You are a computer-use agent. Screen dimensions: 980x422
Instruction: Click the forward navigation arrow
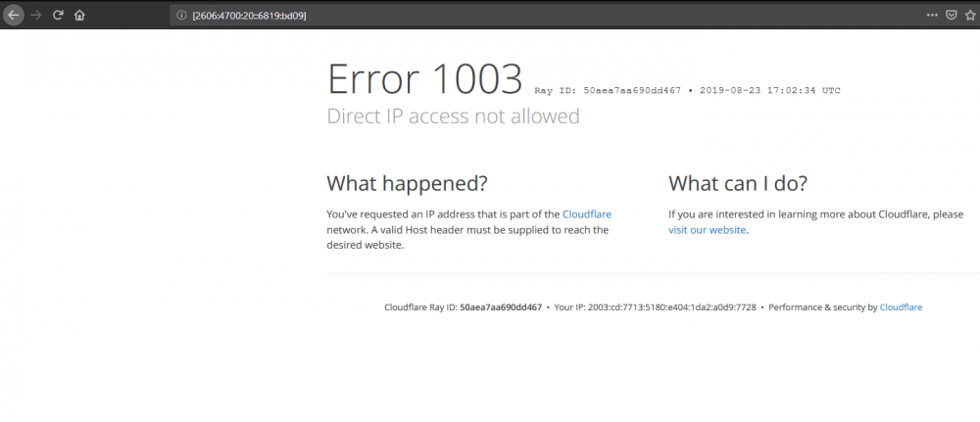(36, 16)
